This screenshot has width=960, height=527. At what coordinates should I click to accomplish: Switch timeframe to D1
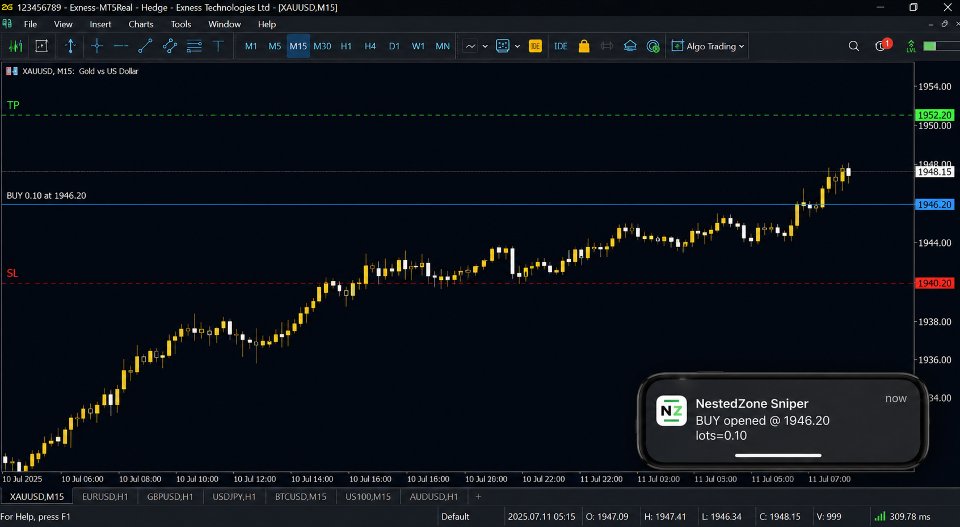tap(394, 46)
